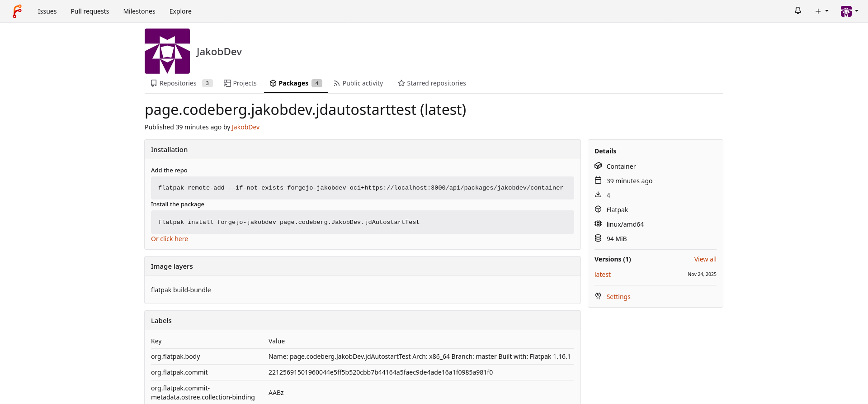Click the Forgejo logo home icon
868x404 pixels.
pyautogui.click(x=17, y=11)
